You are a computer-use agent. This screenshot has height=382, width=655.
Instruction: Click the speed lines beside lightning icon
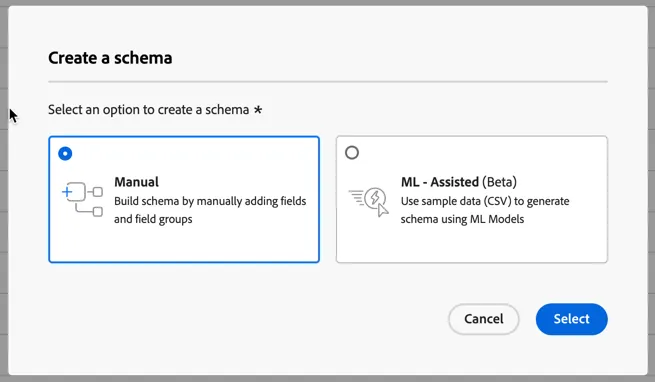coord(356,197)
